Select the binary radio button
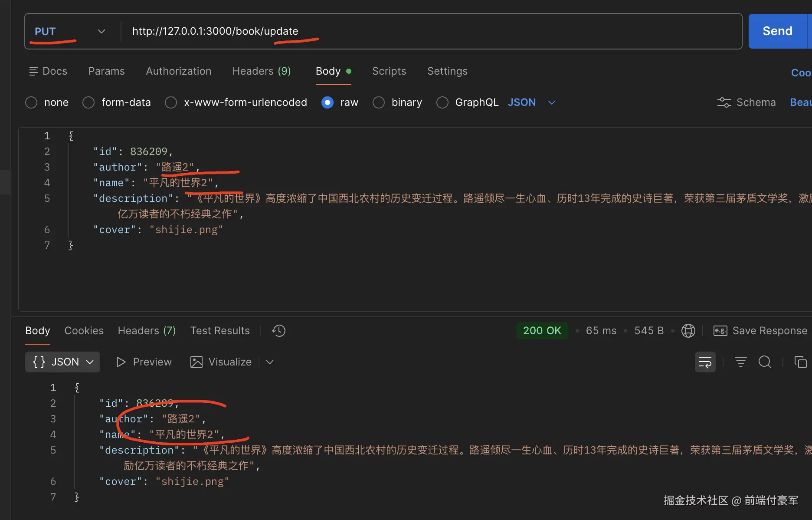 click(379, 102)
